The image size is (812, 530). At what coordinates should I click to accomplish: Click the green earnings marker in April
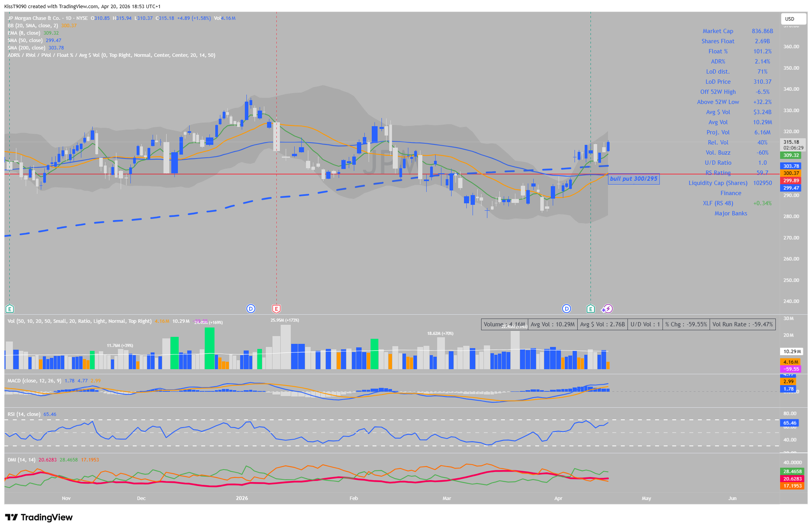[591, 309]
